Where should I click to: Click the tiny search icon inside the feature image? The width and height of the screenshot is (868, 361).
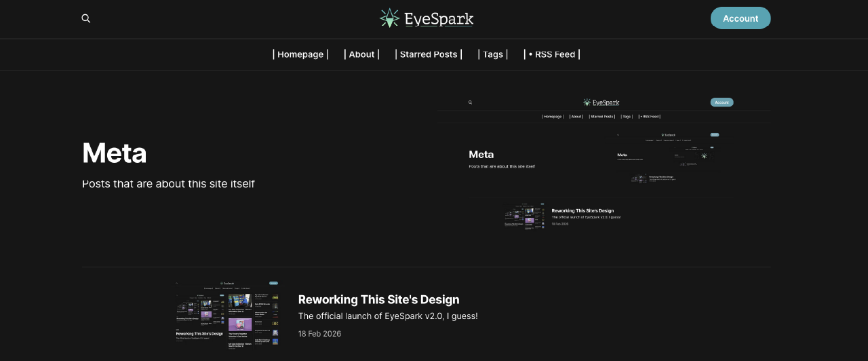(470, 102)
